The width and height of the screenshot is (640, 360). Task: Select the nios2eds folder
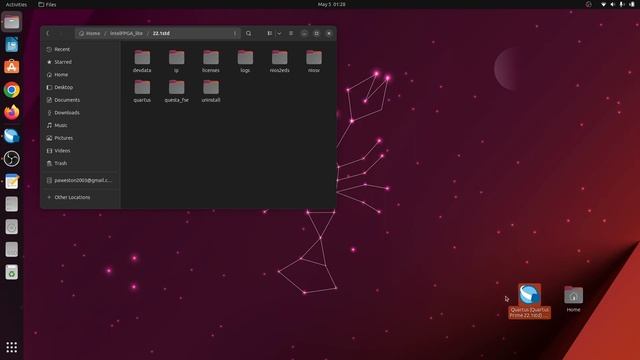click(280, 62)
